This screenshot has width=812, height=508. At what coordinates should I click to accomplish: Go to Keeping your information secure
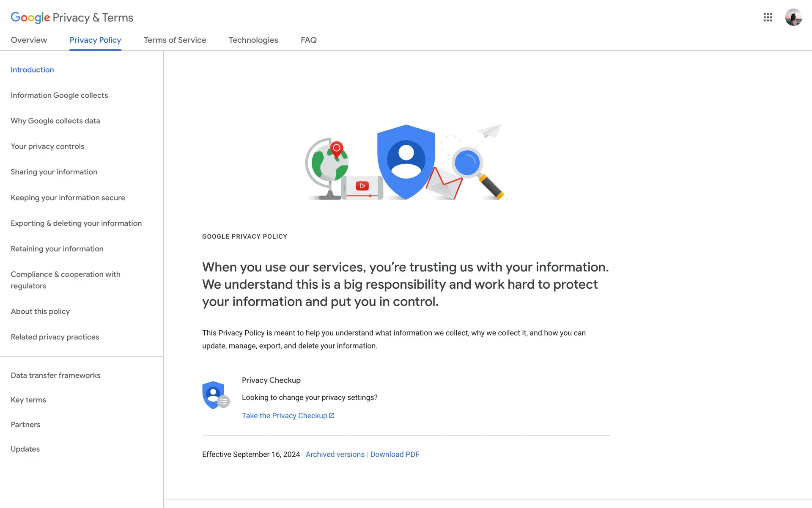tap(68, 198)
